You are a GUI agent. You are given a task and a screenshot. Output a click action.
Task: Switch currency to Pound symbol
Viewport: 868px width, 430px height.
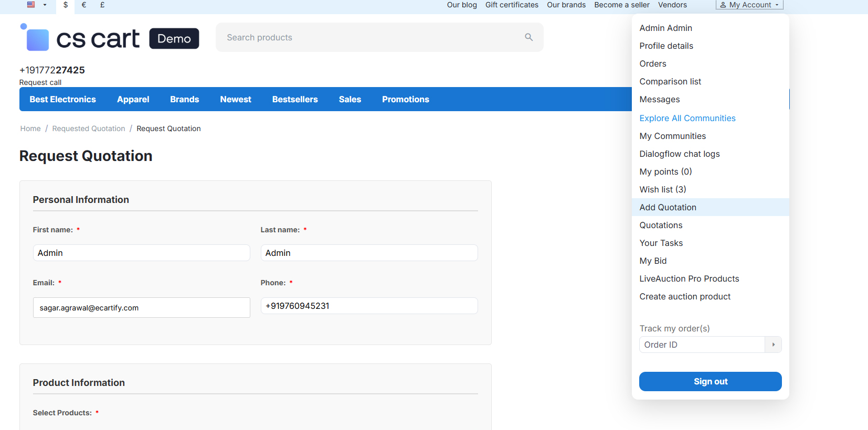click(x=102, y=5)
